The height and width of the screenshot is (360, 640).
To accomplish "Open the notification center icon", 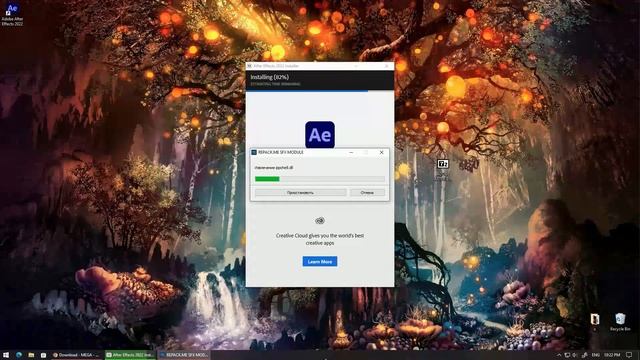I will coord(629,355).
